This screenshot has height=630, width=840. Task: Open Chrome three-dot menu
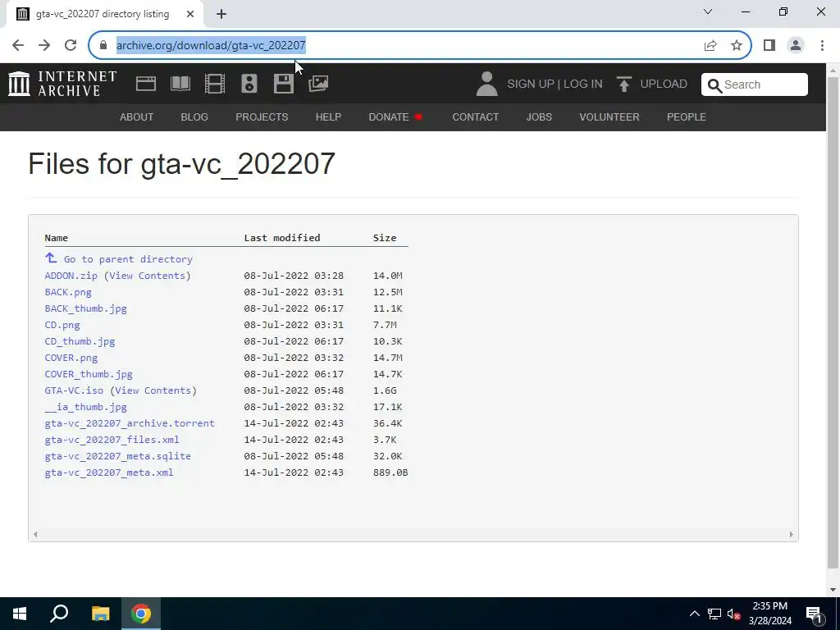click(822, 45)
